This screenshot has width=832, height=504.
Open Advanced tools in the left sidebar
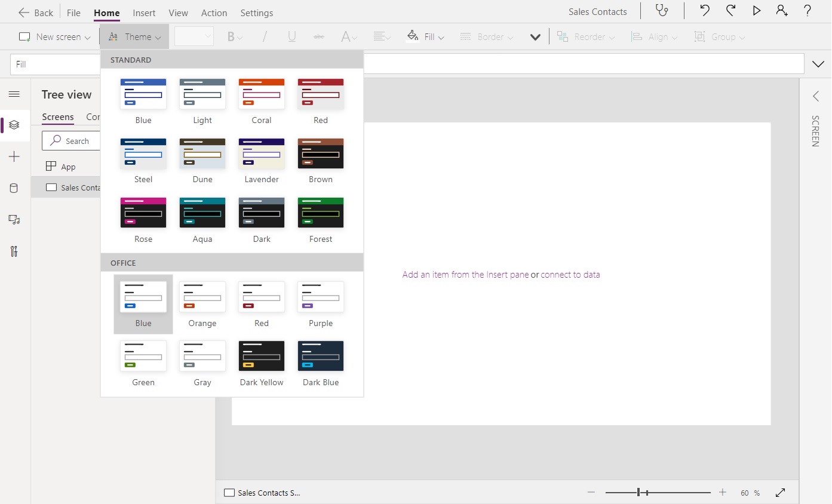[x=14, y=251]
